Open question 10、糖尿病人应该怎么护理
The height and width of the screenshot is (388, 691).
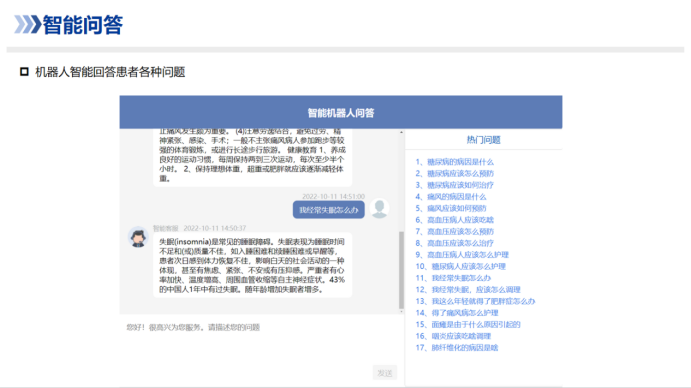pos(461,266)
